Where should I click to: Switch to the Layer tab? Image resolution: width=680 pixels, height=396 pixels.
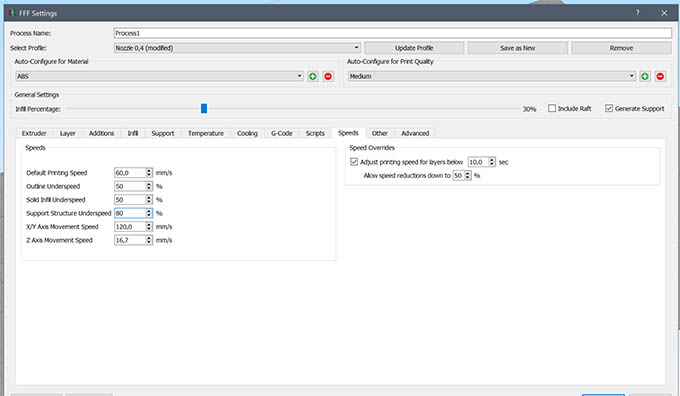68,133
